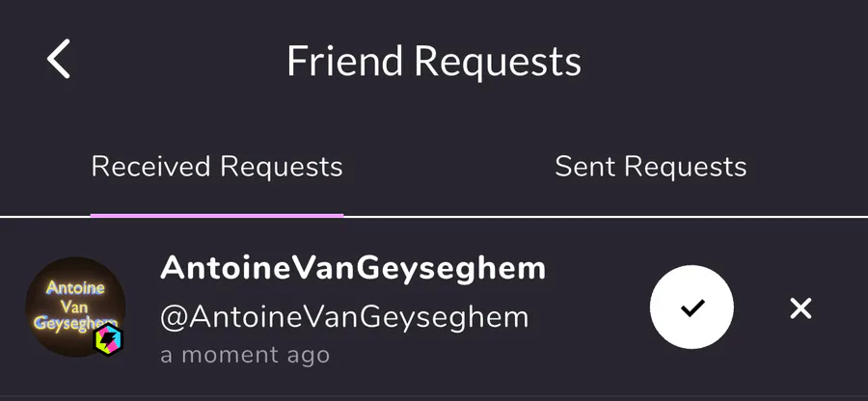This screenshot has width=868, height=401.
Task: Return to the previous screen
Action: click(x=60, y=60)
